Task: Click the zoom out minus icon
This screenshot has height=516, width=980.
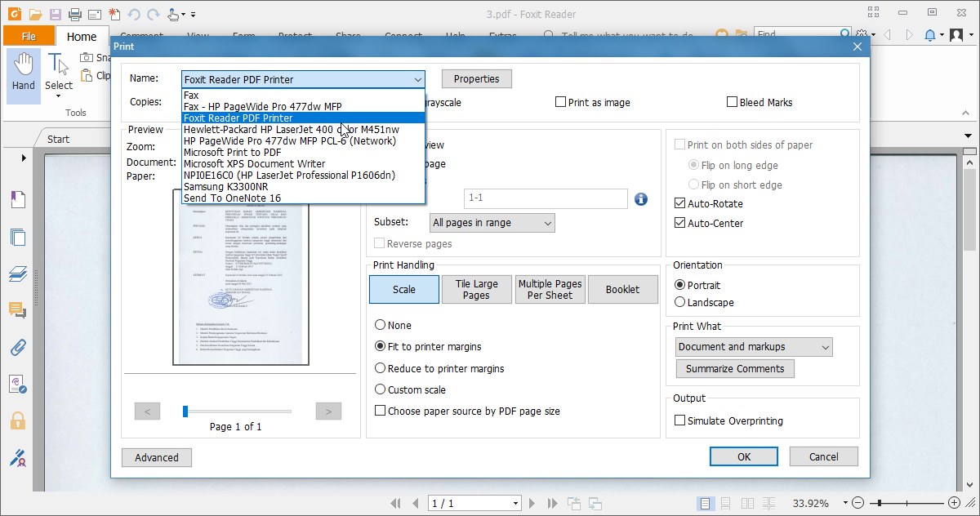Action: tap(857, 503)
